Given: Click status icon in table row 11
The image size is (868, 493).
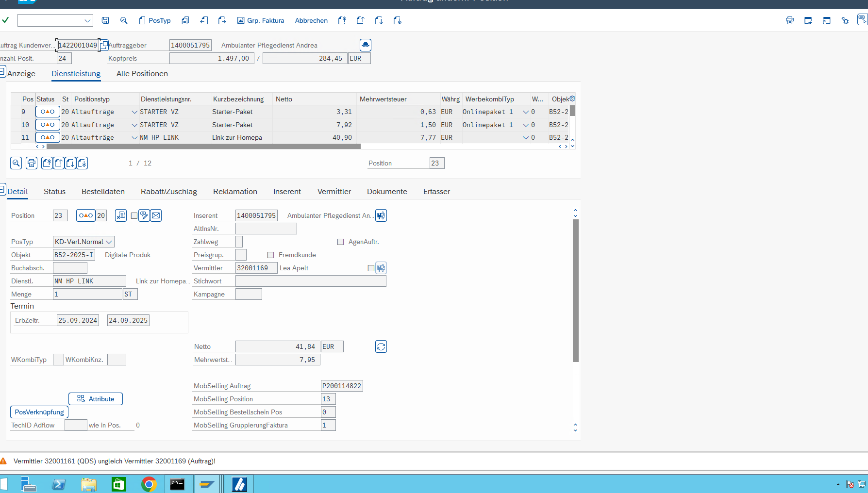Looking at the screenshot, I should [x=48, y=137].
